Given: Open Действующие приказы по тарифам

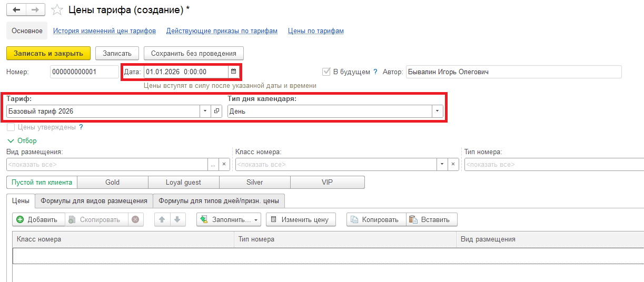Looking at the screenshot, I should pyautogui.click(x=222, y=31).
